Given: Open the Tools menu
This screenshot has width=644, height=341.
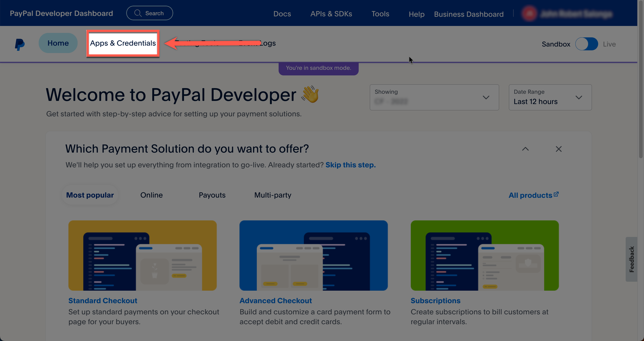Looking at the screenshot, I should click(x=380, y=14).
